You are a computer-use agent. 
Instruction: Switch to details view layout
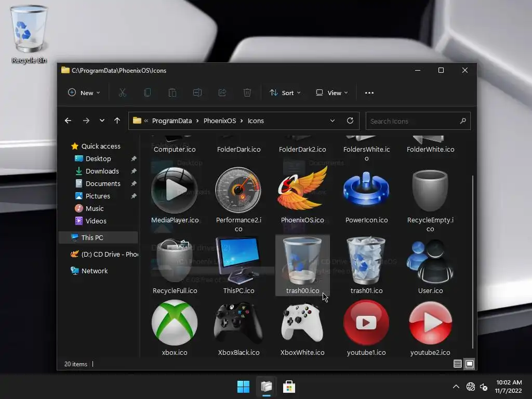[457, 364]
